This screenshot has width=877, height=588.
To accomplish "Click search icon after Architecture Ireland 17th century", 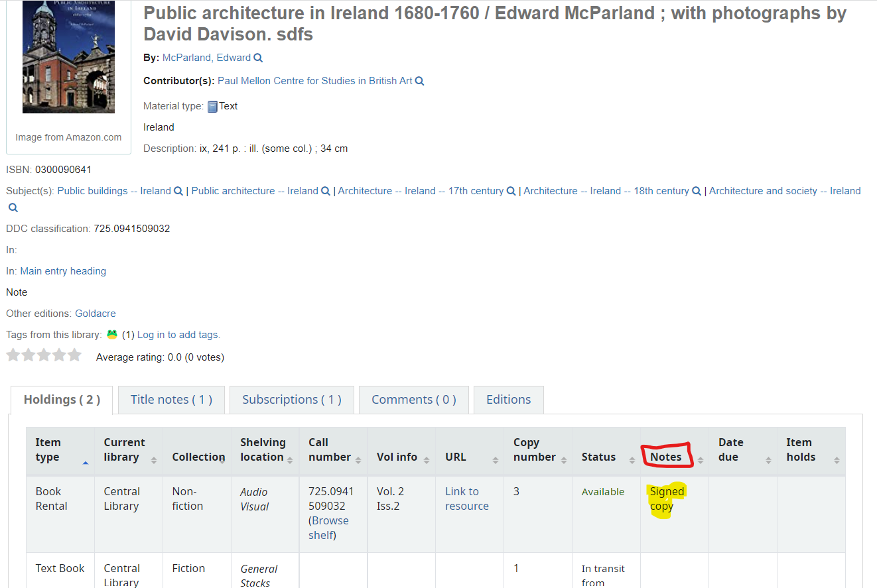I will (511, 191).
